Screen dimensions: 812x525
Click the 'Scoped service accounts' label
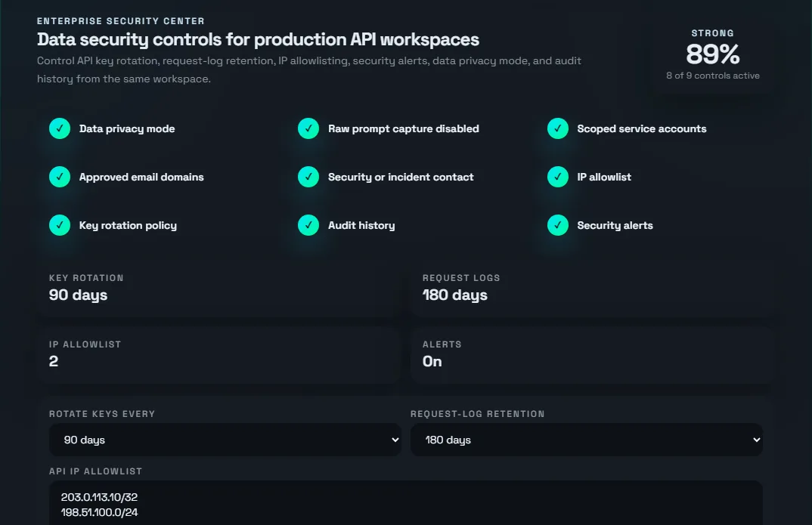coord(642,128)
